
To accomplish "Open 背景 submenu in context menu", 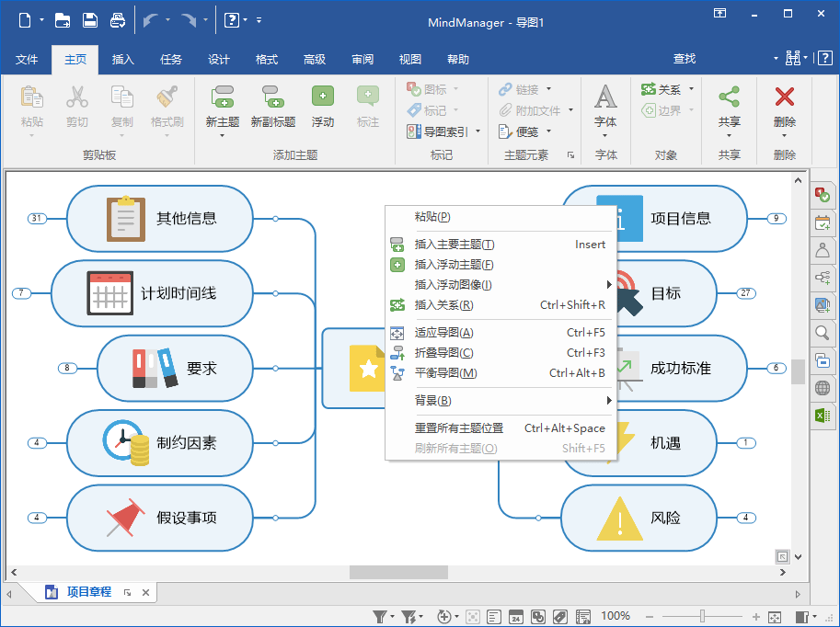I will coord(501,401).
